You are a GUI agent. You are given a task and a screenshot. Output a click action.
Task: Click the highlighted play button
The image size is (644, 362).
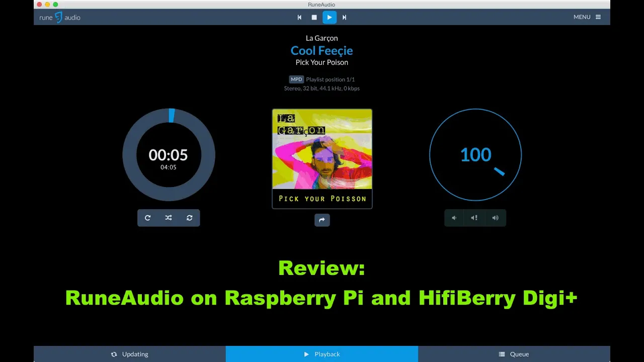point(330,17)
